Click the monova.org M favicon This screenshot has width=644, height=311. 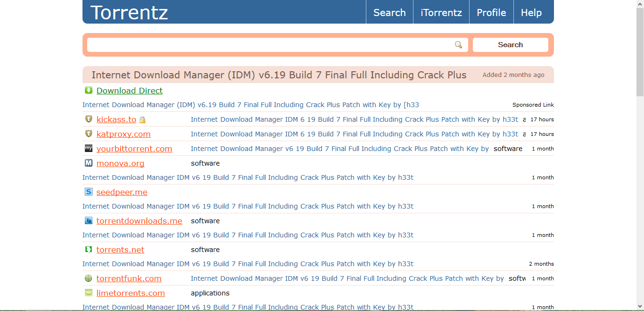tap(89, 163)
